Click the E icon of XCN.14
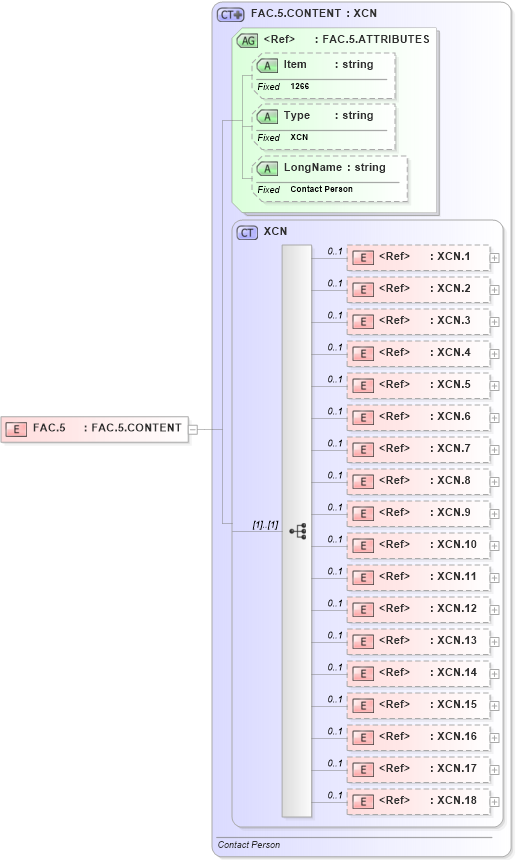The image size is (516, 860). click(x=363, y=674)
